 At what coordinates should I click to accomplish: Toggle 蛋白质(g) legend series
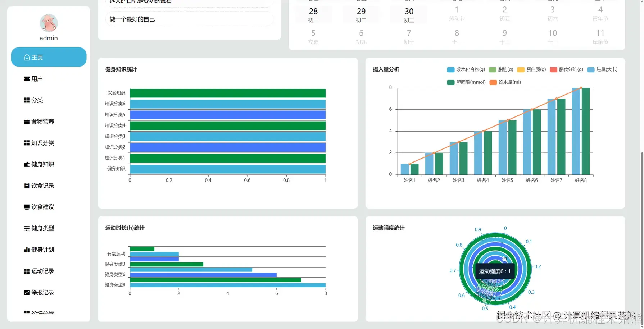(531, 69)
